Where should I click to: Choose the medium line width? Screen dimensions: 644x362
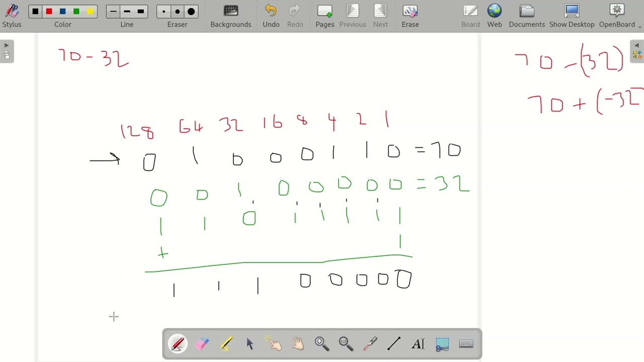127,12
